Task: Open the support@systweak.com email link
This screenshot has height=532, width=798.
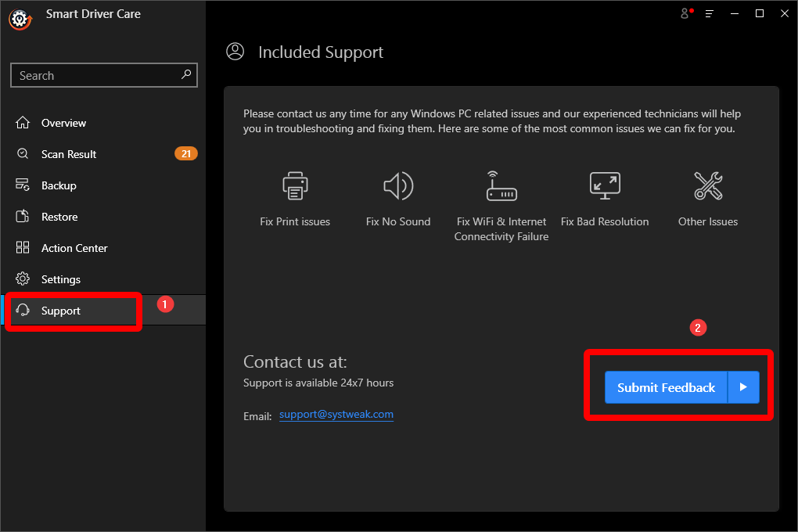Action: coord(336,415)
